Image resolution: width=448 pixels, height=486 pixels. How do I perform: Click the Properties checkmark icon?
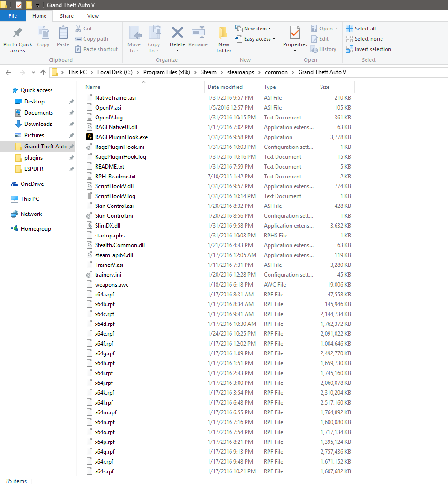[x=295, y=33]
